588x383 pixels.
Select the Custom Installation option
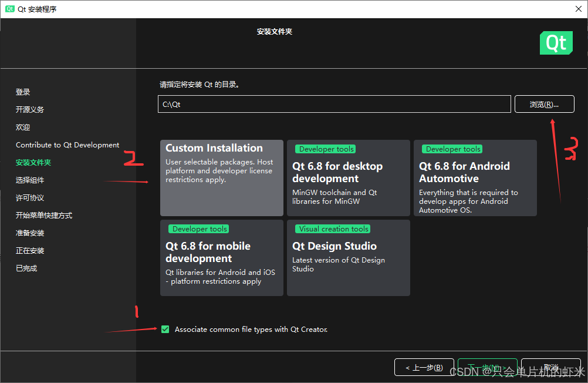[221, 176]
